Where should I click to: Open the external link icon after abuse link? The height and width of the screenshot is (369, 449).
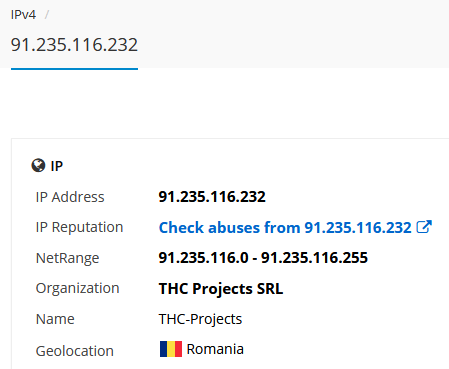(424, 227)
